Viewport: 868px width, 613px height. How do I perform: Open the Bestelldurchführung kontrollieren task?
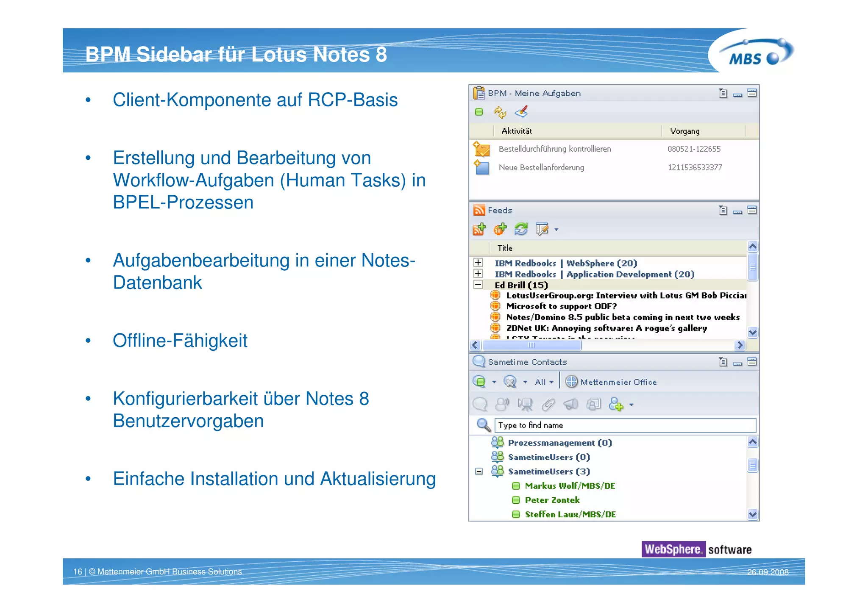click(555, 149)
